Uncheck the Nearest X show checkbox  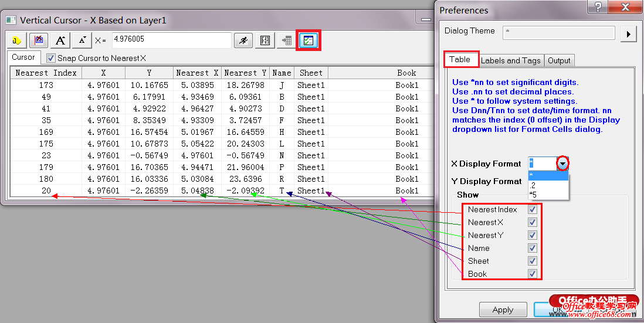coord(533,222)
